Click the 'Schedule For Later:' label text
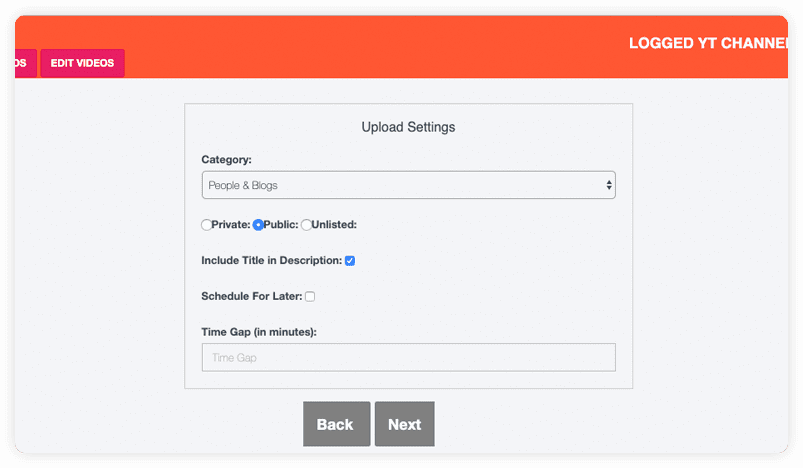This screenshot has height=468, width=803. 251,297
